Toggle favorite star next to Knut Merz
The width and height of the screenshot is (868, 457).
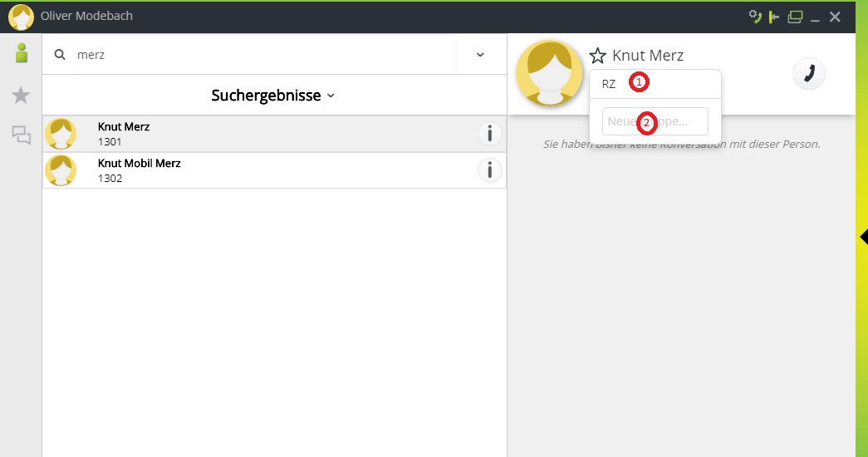(598, 56)
